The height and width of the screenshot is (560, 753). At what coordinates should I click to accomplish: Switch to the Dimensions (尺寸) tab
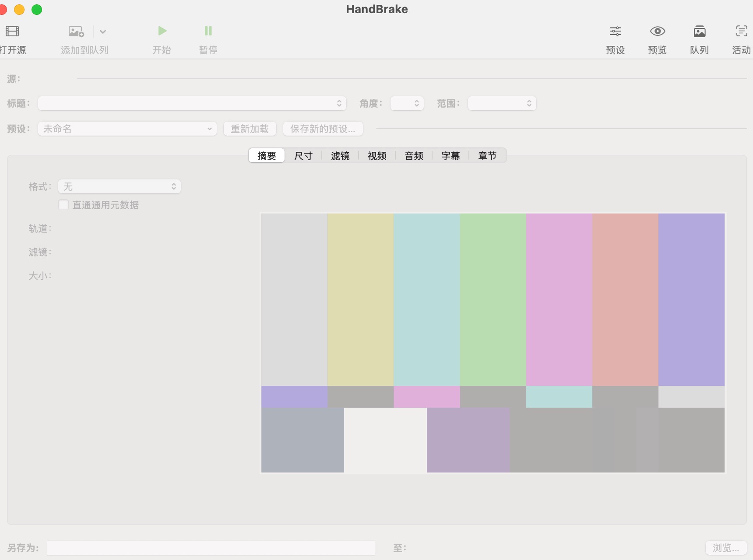pos(303,156)
